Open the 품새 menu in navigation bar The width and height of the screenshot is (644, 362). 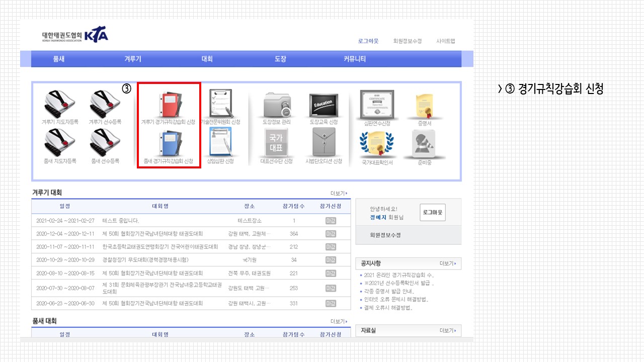click(59, 59)
